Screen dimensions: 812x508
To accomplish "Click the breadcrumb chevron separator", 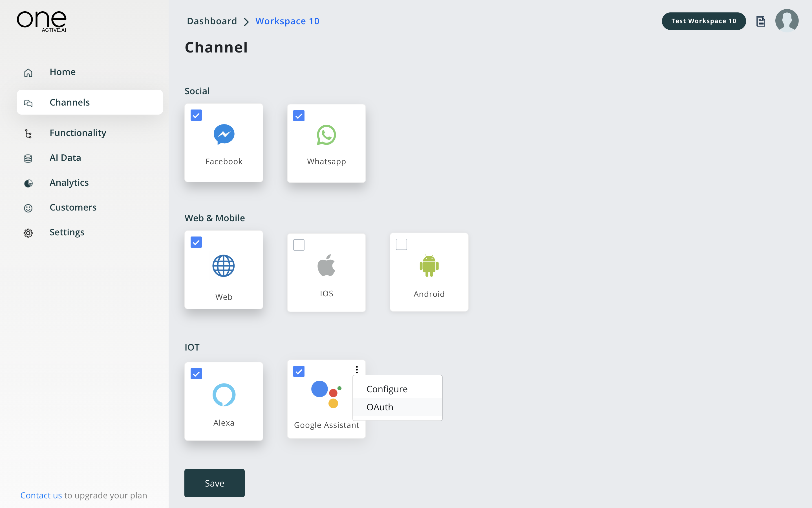I will (x=246, y=22).
